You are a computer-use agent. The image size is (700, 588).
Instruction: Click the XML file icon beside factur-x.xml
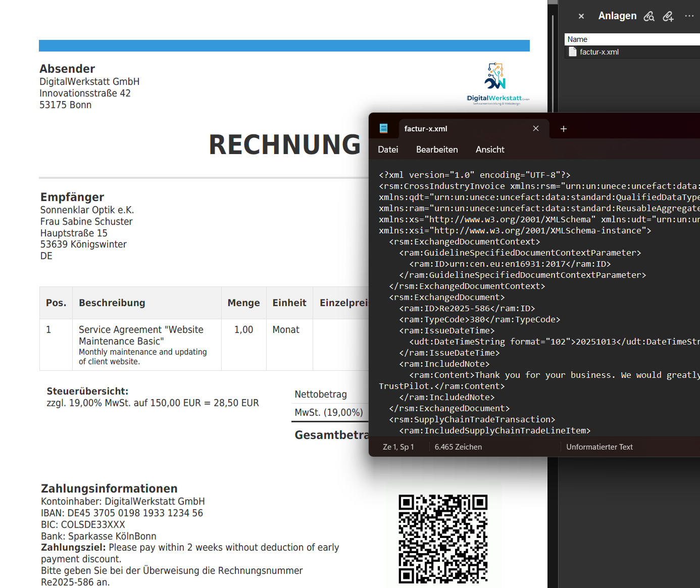[573, 52]
